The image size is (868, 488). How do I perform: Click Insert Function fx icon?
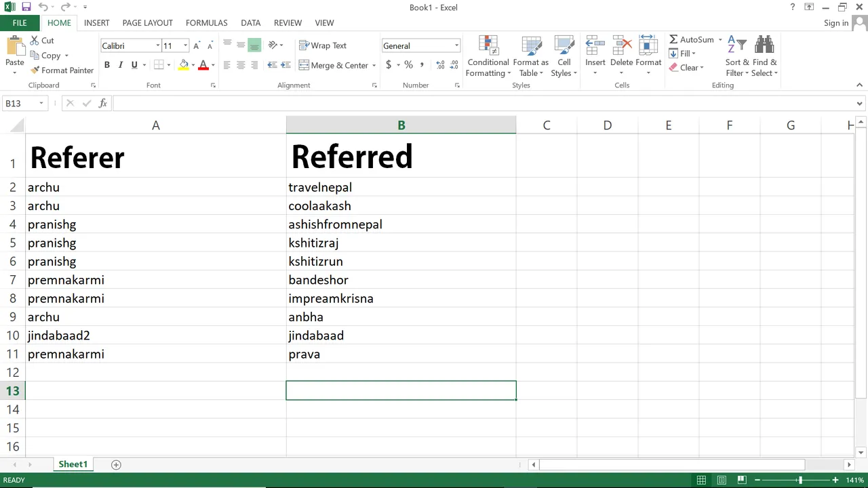coord(103,103)
